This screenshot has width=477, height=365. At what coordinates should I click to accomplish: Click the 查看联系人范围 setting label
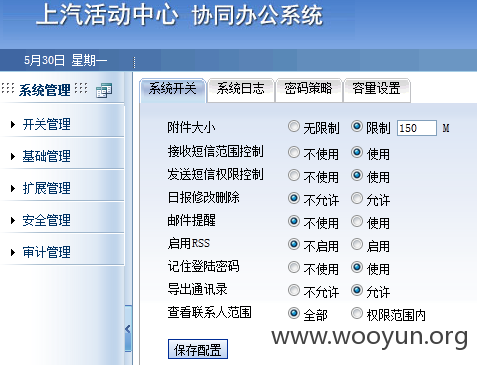tap(209, 312)
